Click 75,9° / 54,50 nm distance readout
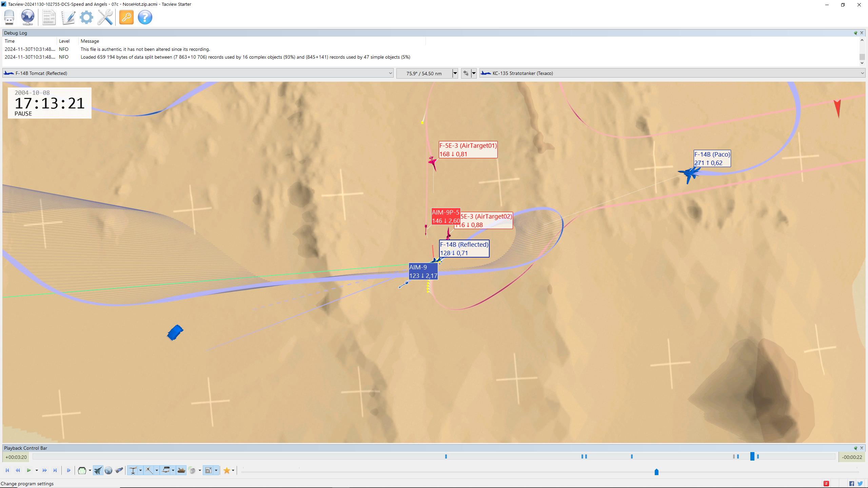This screenshot has width=868, height=488. [424, 73]
